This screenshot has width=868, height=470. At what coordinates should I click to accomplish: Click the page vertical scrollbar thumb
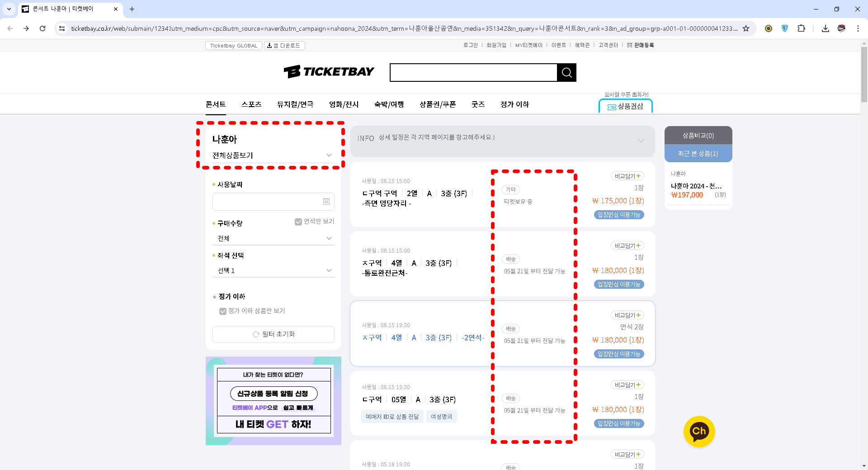coord(864,75)
